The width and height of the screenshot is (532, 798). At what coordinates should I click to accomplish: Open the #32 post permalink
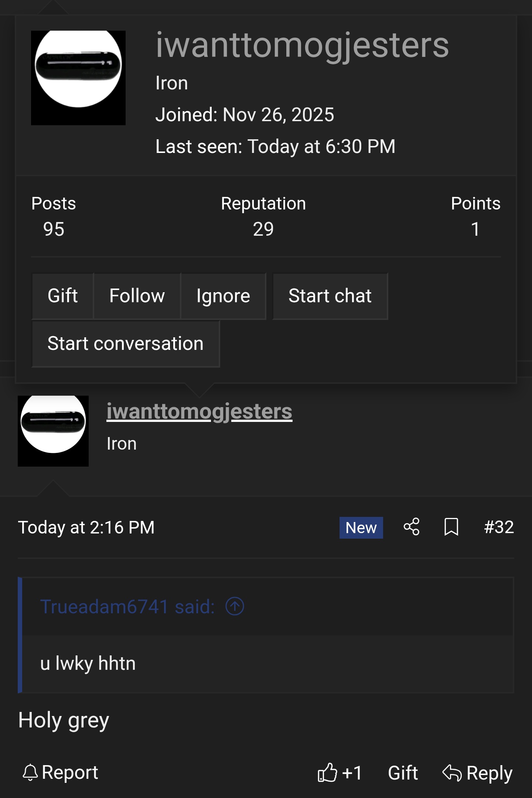click(499, 527)
